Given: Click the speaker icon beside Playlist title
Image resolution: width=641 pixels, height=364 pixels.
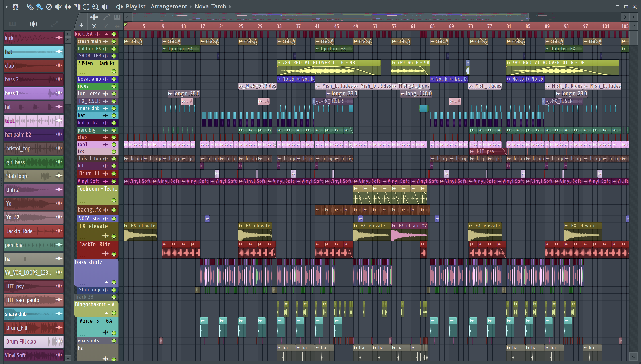Looking at the screenshot, I should click(120, 7).
